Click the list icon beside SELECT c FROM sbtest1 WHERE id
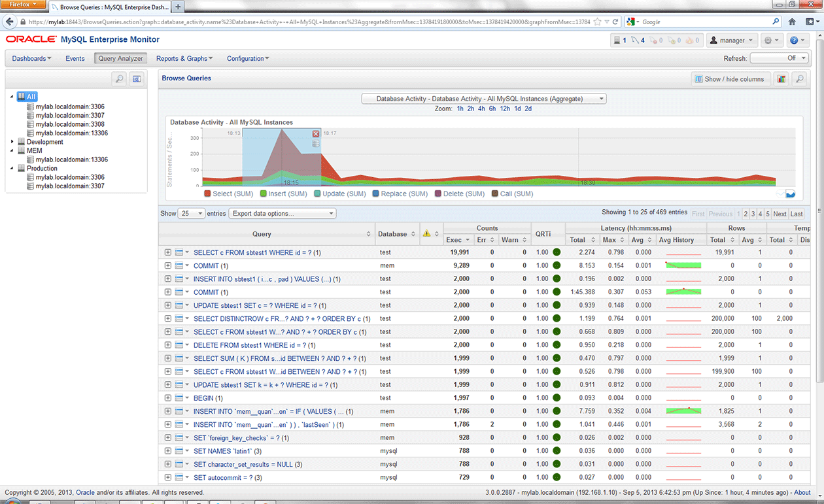The image size is (824, 504). pos(179,252)
